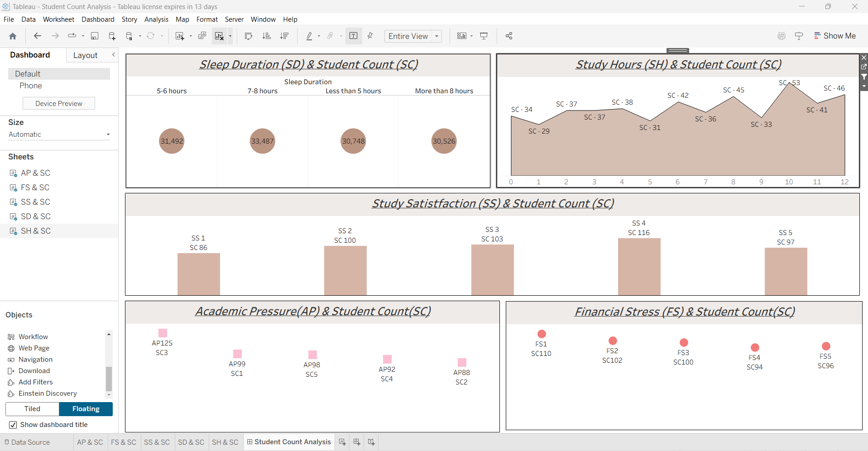Click the Show Me button
Viewport: 868px width, 451px height.
[x=835, y=36]
